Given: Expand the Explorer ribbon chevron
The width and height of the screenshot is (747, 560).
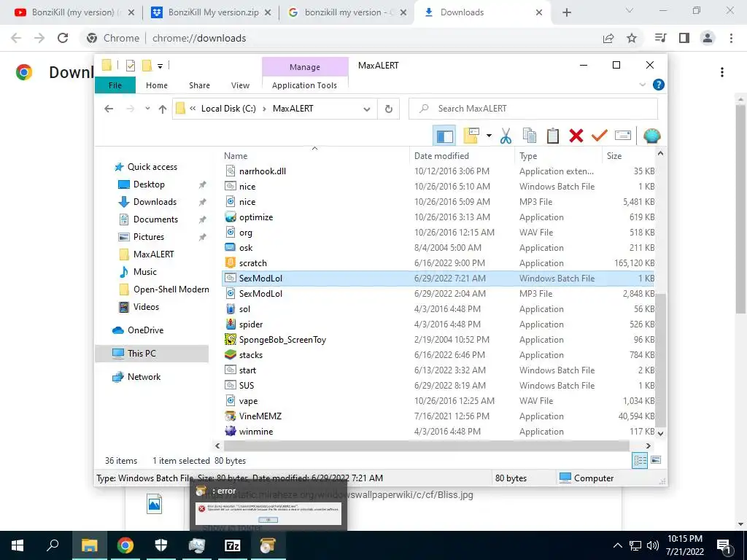Looking at the screenshot, I should point(642,85).
